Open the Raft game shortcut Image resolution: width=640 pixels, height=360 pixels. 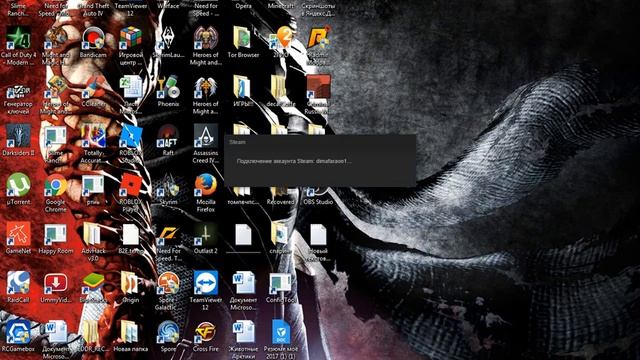168,137
